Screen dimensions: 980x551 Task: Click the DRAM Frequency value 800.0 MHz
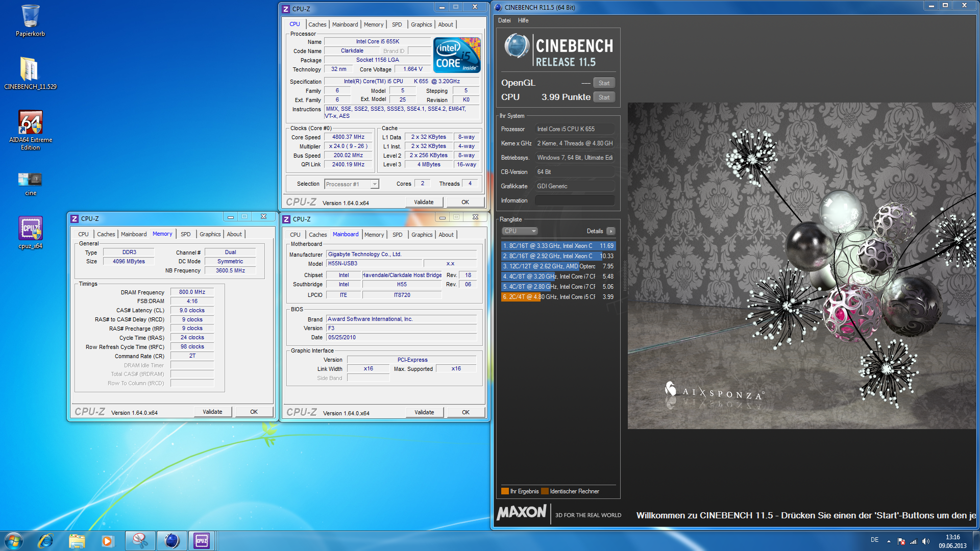pyautogui.click(x=192, y=292)
